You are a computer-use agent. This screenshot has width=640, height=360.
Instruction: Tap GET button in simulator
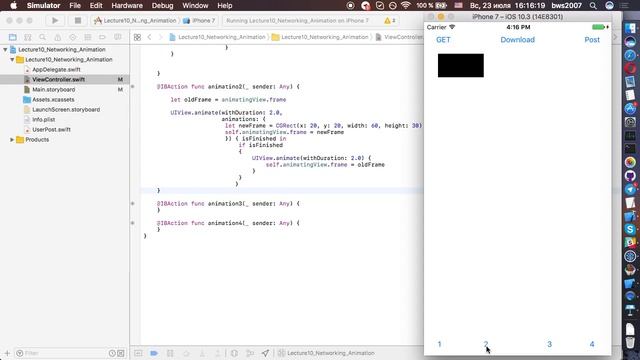(x=443, y=40)
